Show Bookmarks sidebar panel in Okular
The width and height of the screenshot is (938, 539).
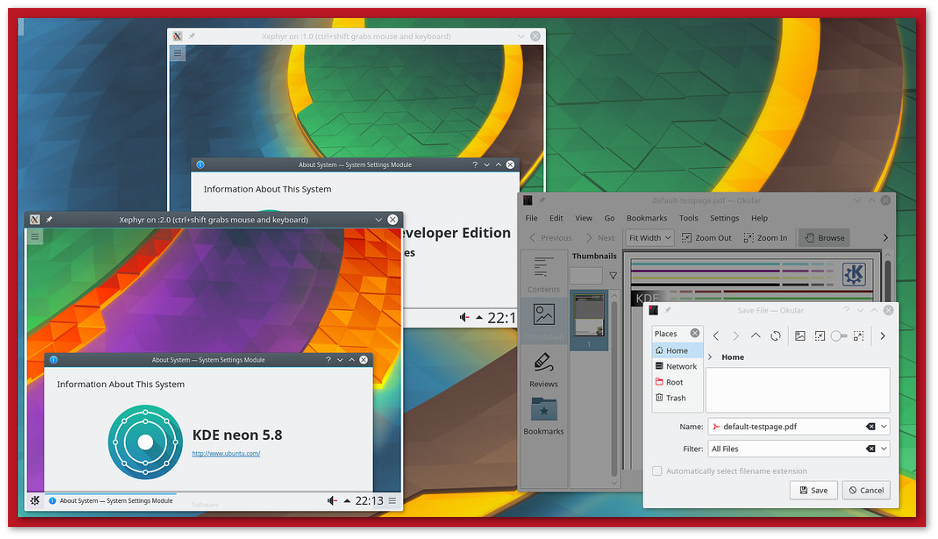pos(543,416)
